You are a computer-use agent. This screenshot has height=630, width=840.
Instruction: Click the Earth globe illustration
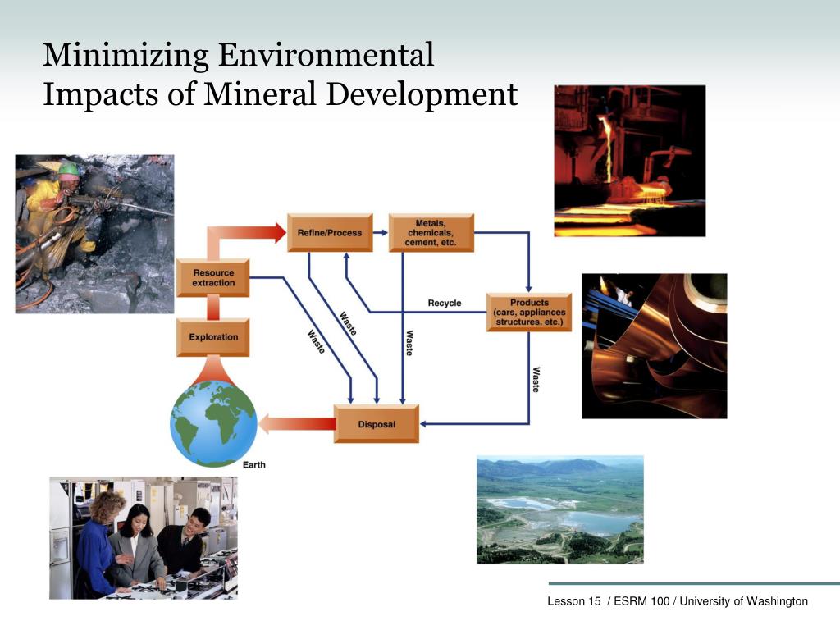click(214, 424)
